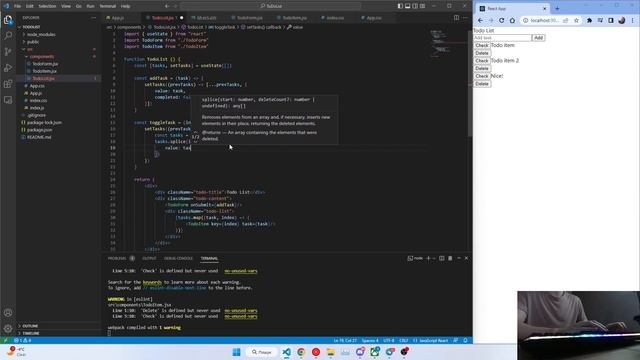
Task: Expand the node_modules folder
Action: 40,35
